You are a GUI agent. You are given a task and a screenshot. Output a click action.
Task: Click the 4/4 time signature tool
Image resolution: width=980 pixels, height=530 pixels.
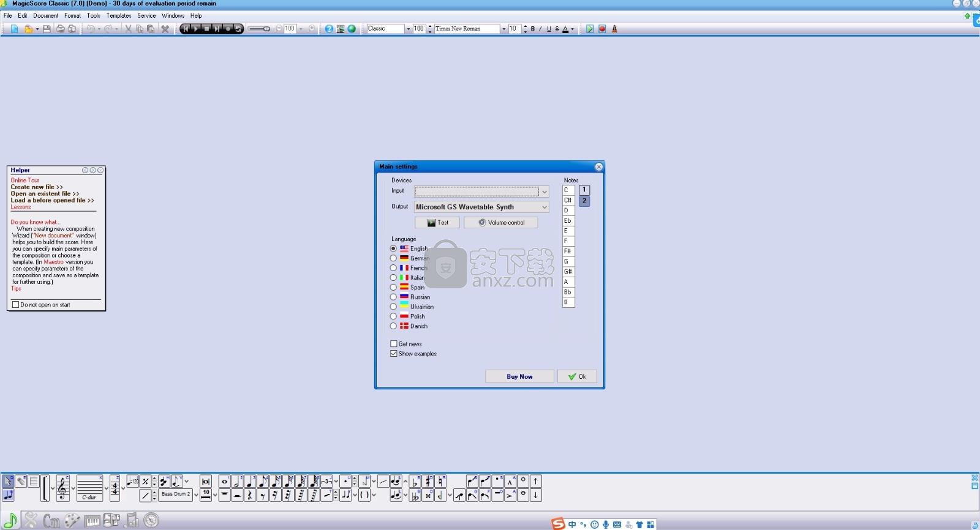coord(115,488)
